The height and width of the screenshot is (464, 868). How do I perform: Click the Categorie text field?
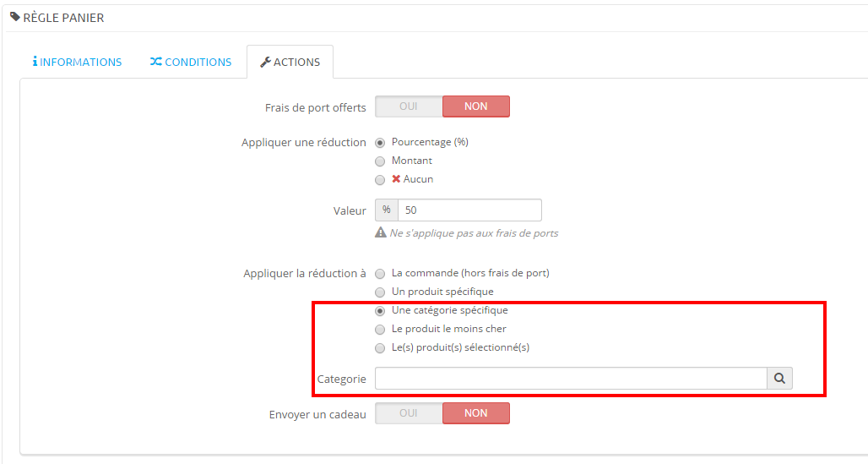tap(571, 379)
